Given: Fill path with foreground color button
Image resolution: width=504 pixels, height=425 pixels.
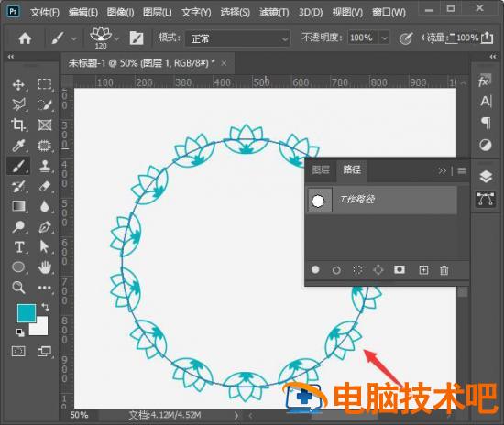Looking at the screenshot, I should tap(315, 270).
